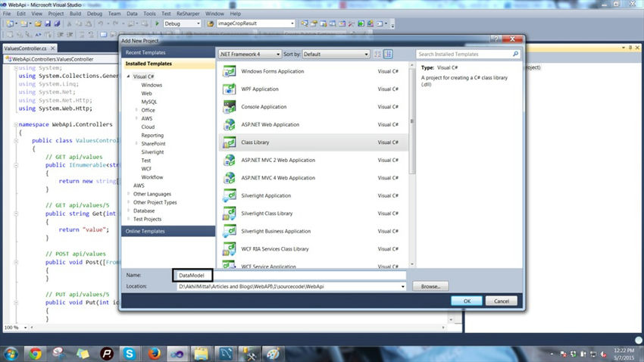Click the Windows Start button
The image size is (644, 362).
pyautogui.click(x=11, y=354)
